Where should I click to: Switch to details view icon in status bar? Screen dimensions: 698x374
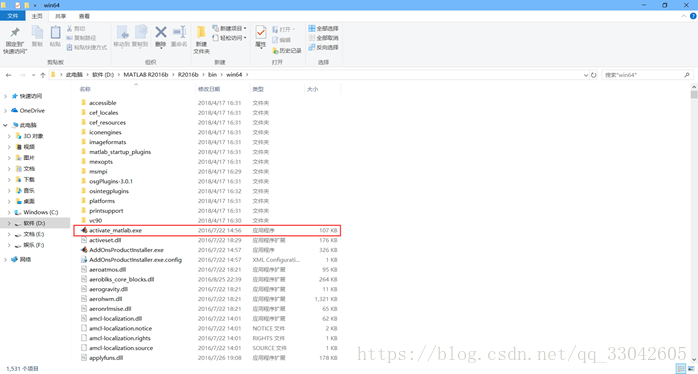[x=680, y=369]
